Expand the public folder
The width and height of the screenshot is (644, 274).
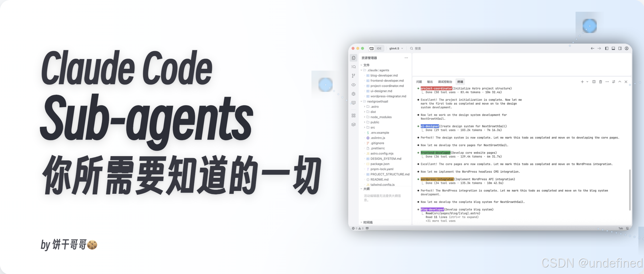click(x=372, y=122)
